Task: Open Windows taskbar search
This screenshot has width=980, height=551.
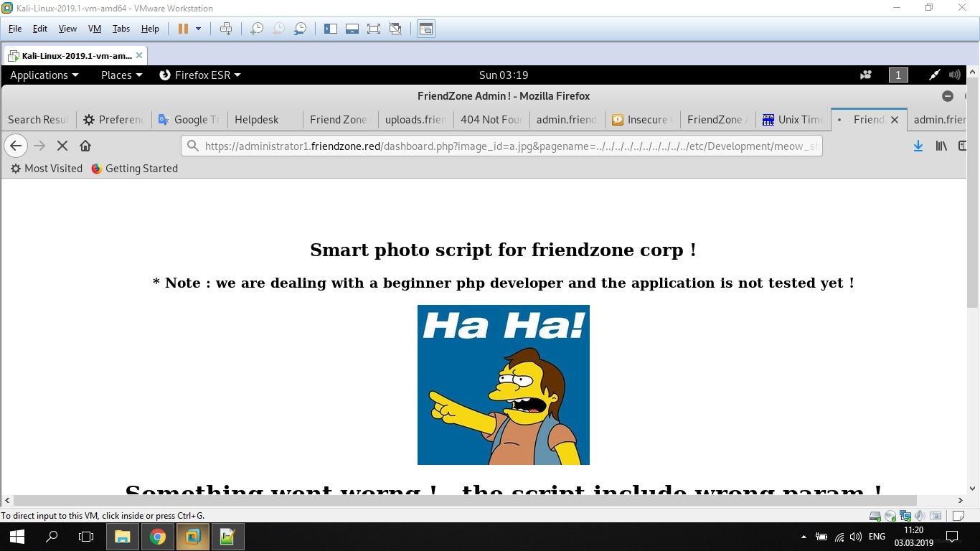Action: (52, 537)
